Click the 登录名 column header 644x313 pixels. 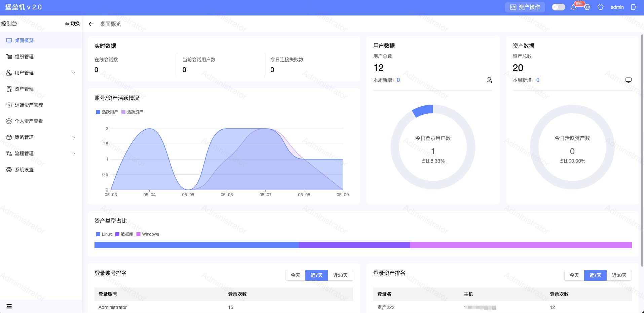point(384,294)
